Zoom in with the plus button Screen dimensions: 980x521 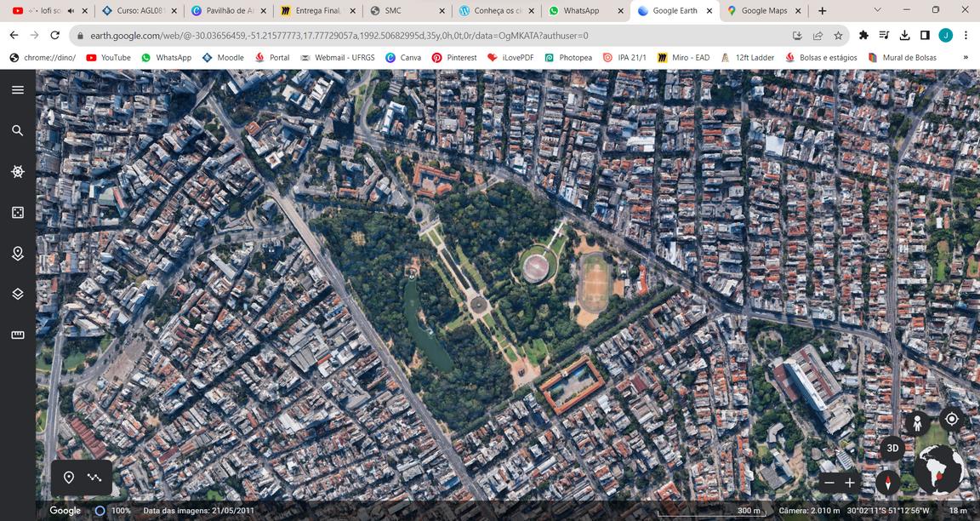pos(849,483)
